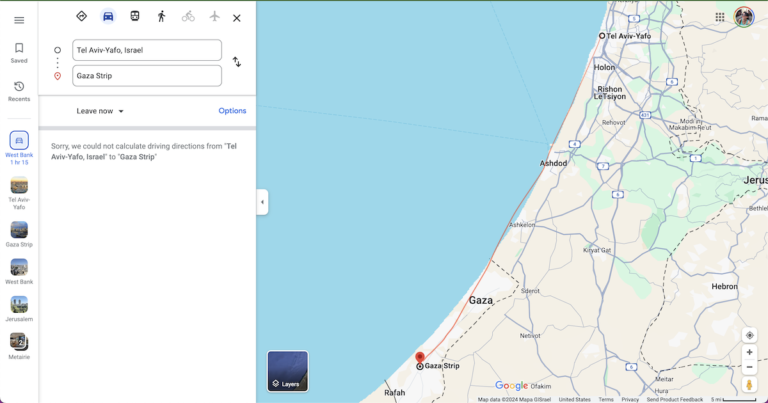Viewport: 768px width, 403px height.
Task: Reverse starting point and destination
Action: point(237,62)
